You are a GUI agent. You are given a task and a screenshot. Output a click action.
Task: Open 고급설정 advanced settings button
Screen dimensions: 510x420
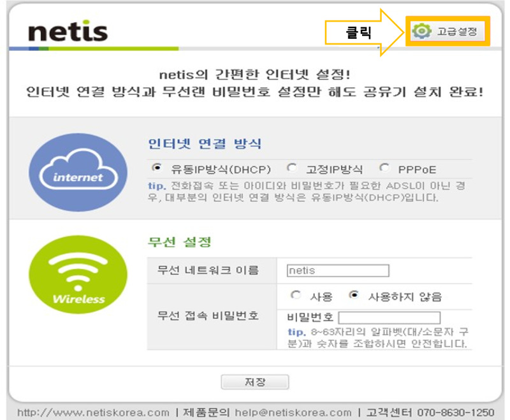coord(448,31)
